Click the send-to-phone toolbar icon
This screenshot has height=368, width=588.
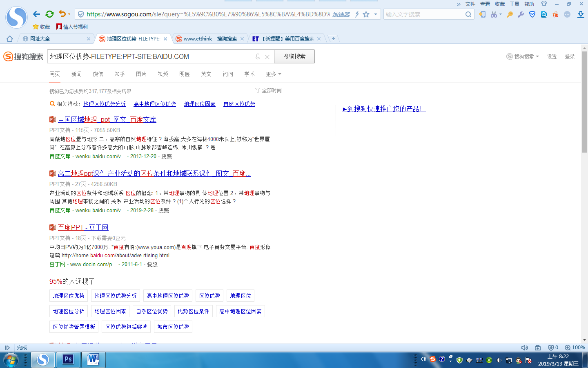coord(482,14)
